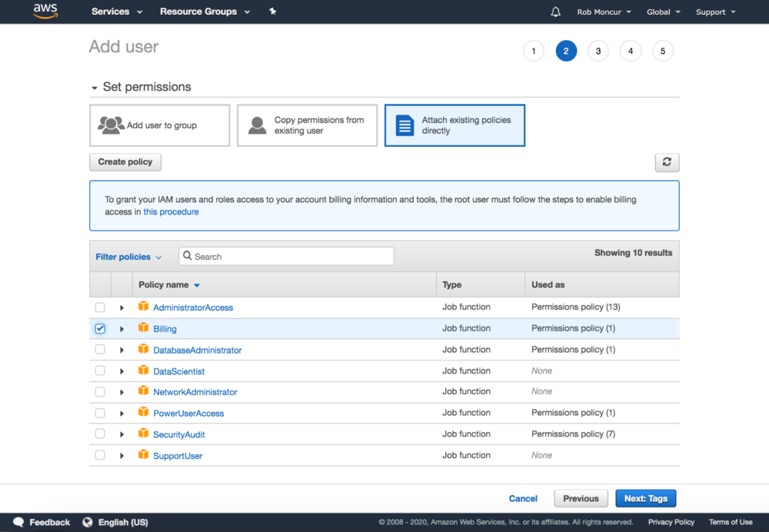Open the Resource Groups menu

pos(205,12)
